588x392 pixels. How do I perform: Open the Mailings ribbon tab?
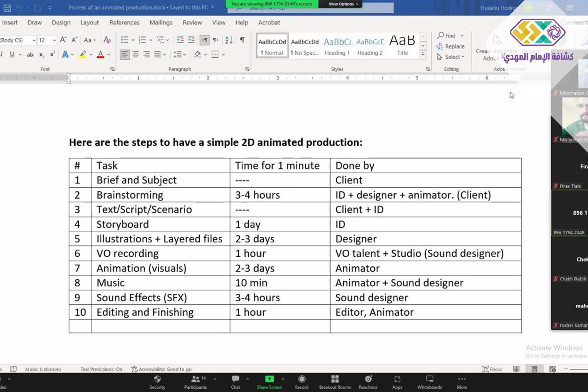(x=161, y=22)
